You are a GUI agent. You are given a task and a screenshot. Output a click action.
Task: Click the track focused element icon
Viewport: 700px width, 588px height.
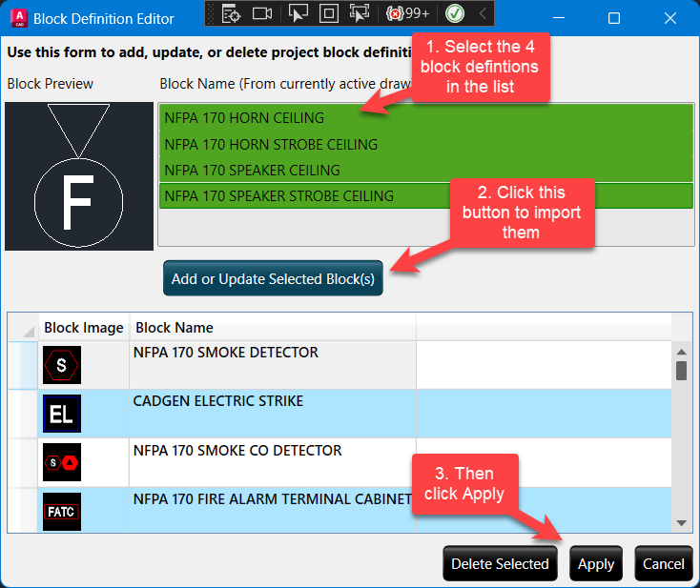point(359,14)
